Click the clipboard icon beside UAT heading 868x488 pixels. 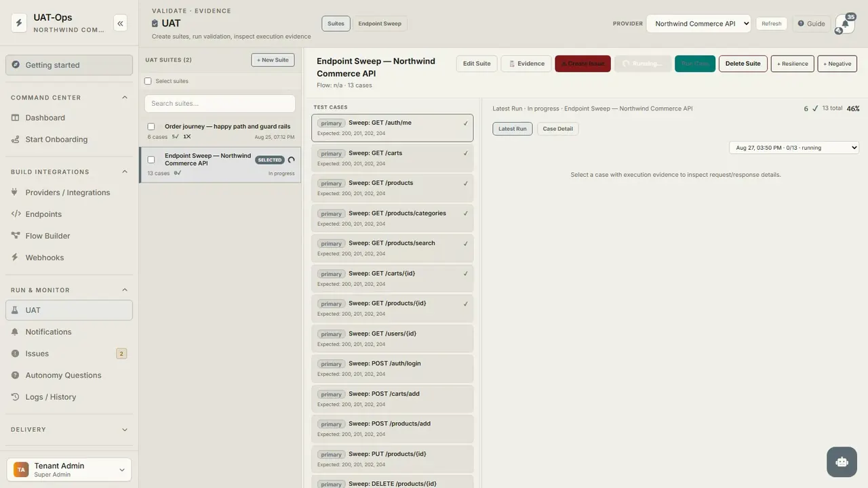[155, 24]
